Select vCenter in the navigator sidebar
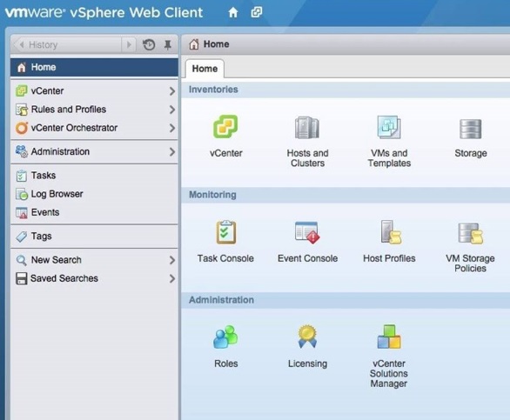510x420 pixels. coord(94,91)
